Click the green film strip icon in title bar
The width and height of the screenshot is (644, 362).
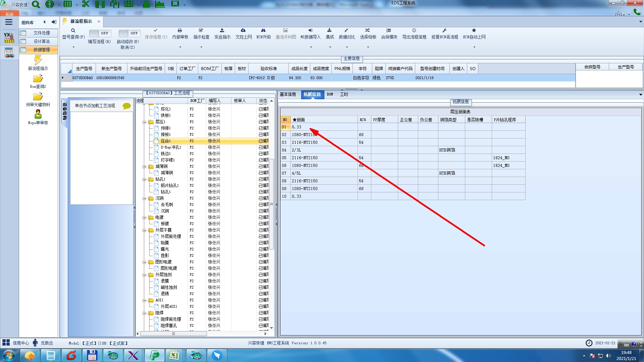tap(100, 4)
